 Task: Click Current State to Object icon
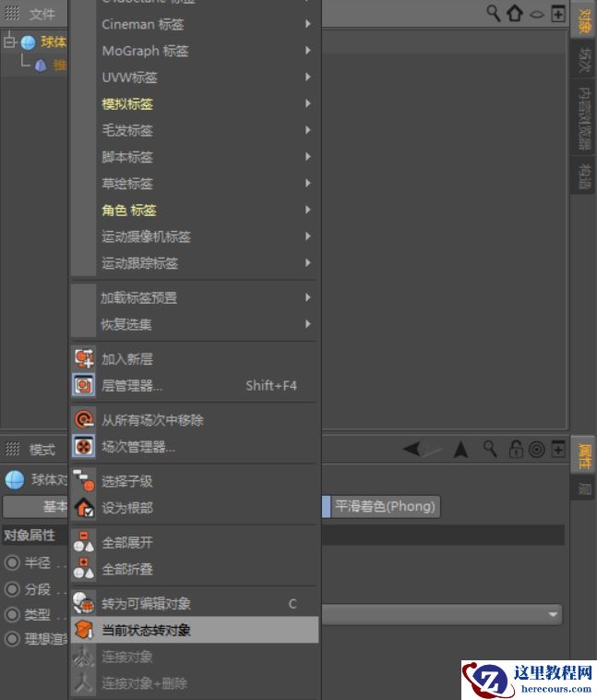(84, 630)
